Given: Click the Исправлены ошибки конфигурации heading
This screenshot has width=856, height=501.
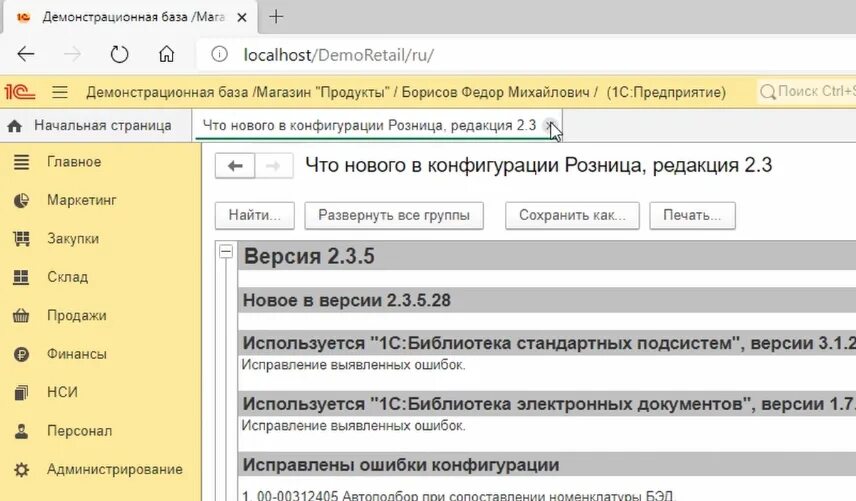Looking at the screenshot, I should (401, 465).
